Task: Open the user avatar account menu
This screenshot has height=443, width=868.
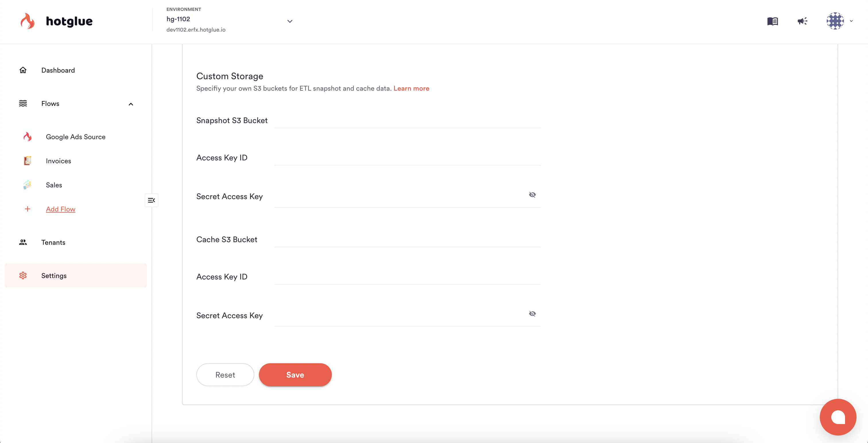Action: pos(835,21)
